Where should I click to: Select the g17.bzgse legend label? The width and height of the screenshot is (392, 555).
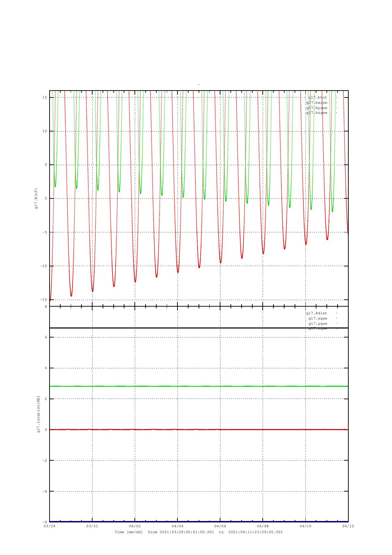(317, 113)
